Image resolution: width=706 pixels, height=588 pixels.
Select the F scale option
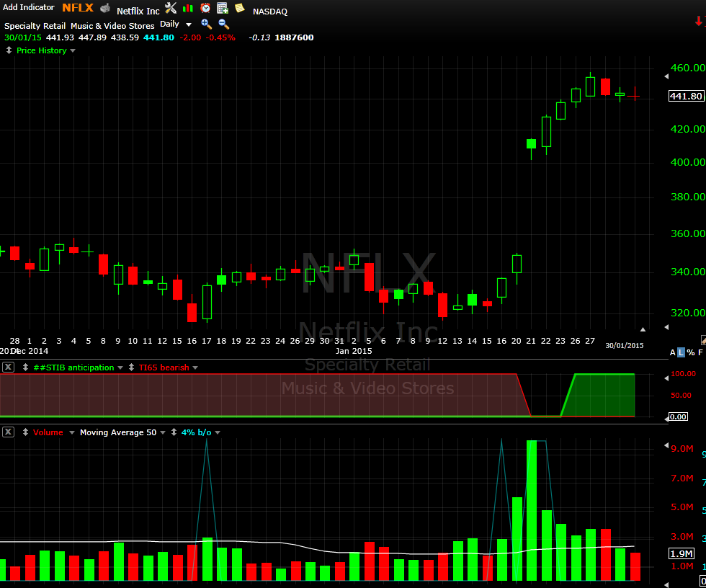700,352
